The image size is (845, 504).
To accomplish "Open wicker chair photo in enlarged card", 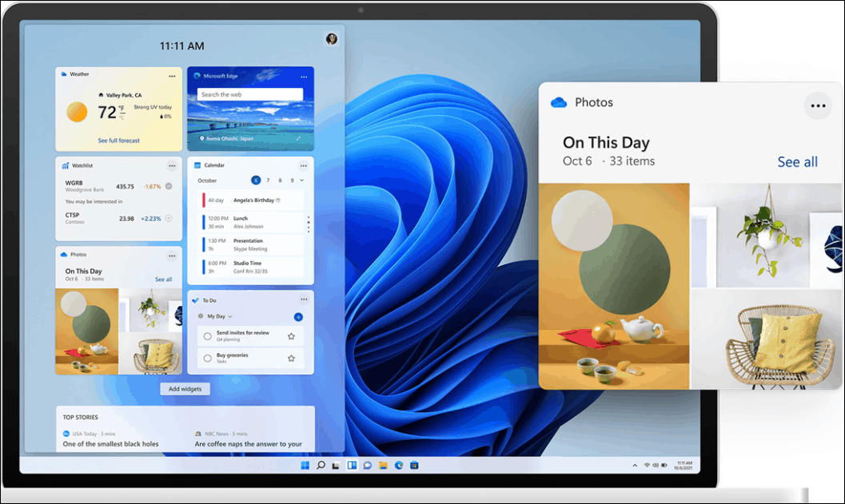I will coord(767,339).
